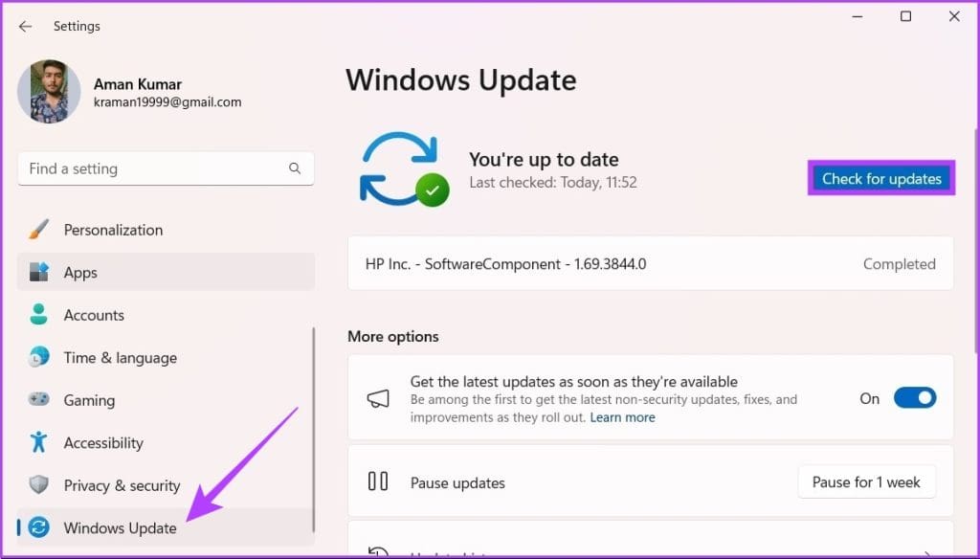This screenshot has width=980, height=559.
Task: Click the Accounts person icon
Action: pos(38,315)
